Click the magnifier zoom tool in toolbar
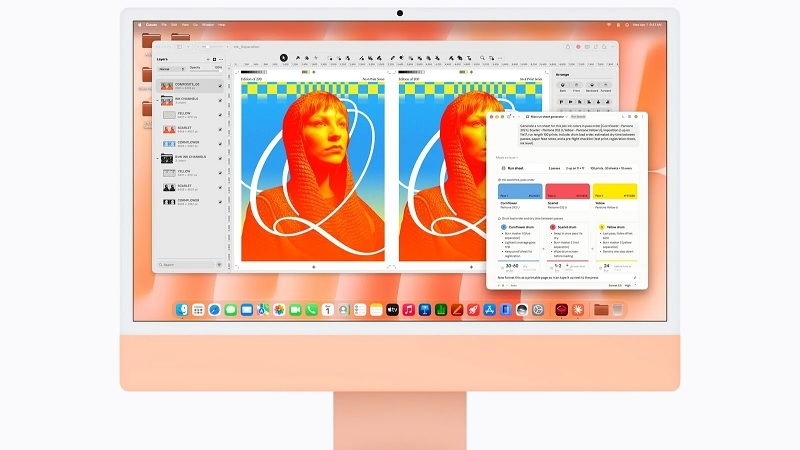The image size is (800, 450). pos(482,58)
